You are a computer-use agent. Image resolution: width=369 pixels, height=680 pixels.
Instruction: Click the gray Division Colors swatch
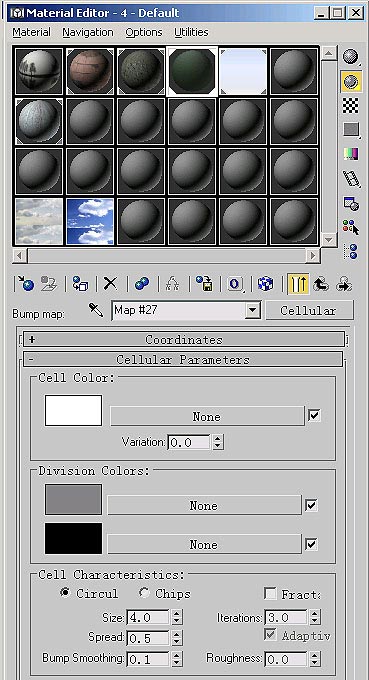click(73, 500)
